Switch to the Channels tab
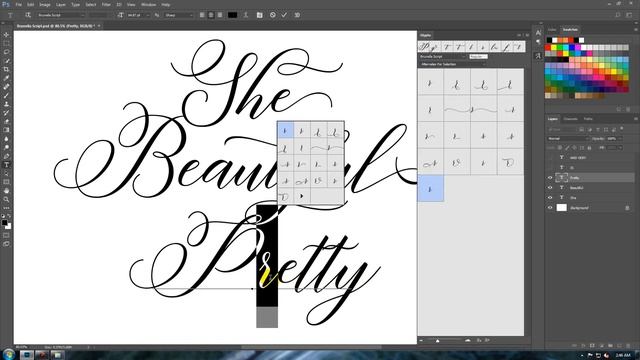This screenshot has height=360, width=640. pos(570,119)
